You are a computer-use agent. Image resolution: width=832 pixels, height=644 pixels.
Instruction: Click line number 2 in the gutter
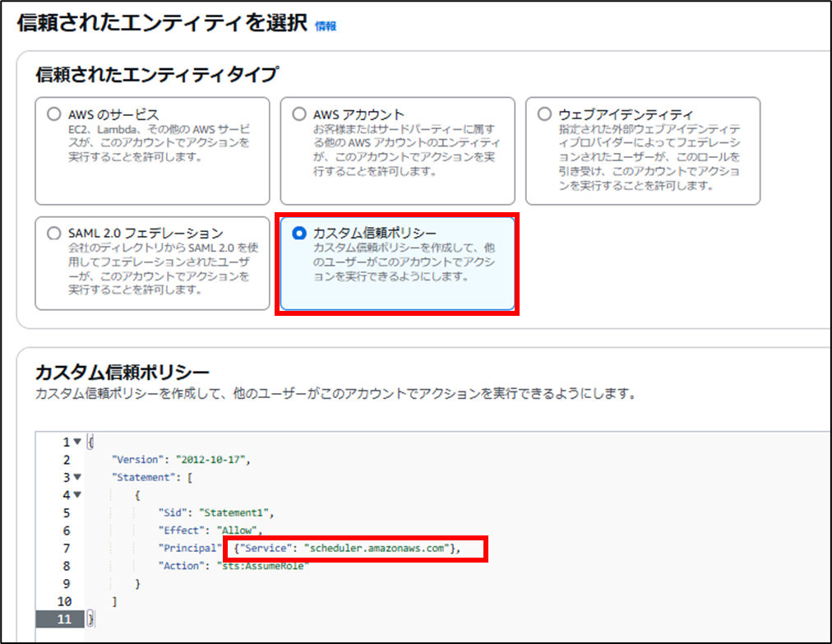click(x=67, y=460)
